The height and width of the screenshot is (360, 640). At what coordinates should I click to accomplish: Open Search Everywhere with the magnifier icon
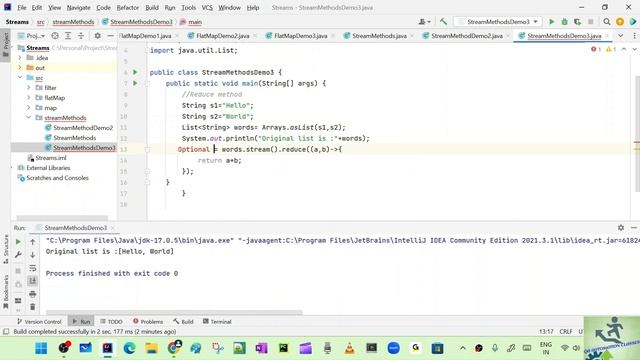(x=607, y=22)
